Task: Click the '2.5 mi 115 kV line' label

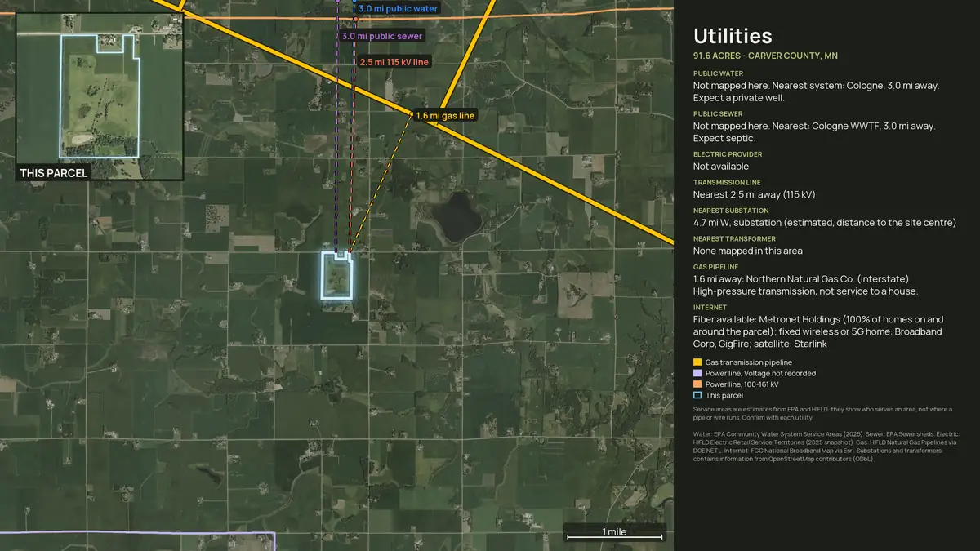Action: click(394, 62)
